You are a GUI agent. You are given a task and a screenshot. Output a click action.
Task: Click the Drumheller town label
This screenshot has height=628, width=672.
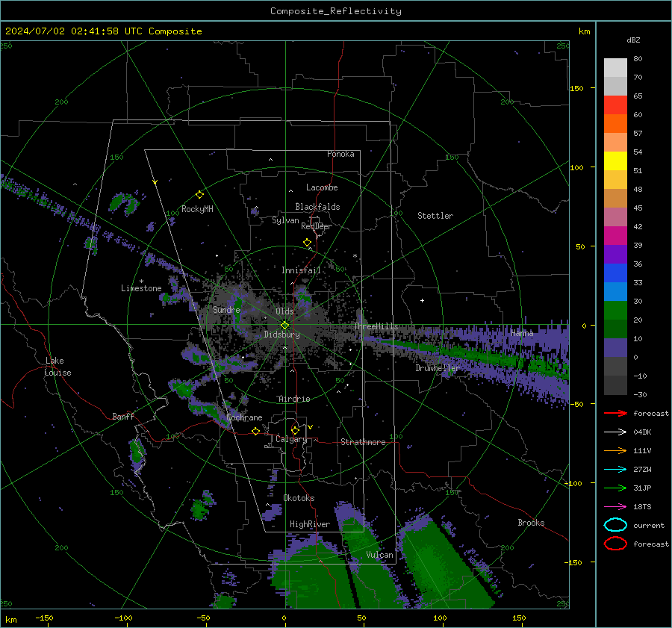438,368
